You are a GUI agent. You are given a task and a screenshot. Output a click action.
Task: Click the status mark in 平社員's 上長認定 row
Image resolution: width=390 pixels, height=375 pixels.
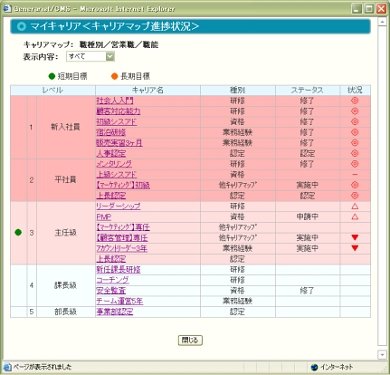[355, 195]
